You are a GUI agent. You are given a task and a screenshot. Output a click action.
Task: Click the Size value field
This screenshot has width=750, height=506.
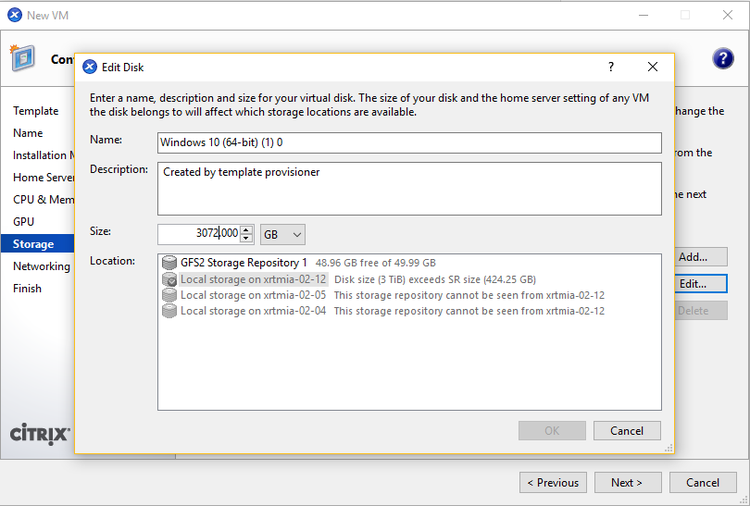[x=199, y=234]
